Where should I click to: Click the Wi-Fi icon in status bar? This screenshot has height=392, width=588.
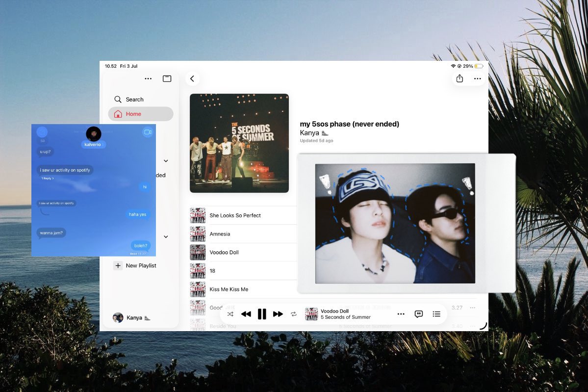453,66
